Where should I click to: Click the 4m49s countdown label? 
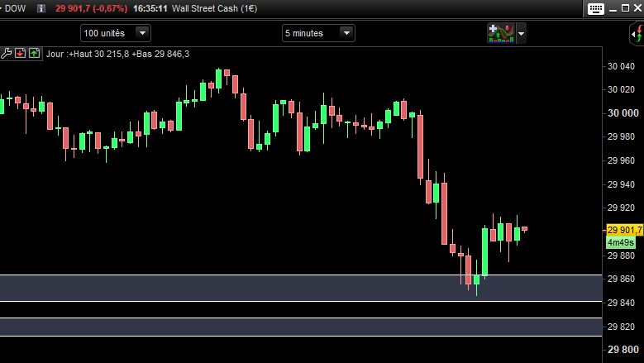click(x=621, y=242)
